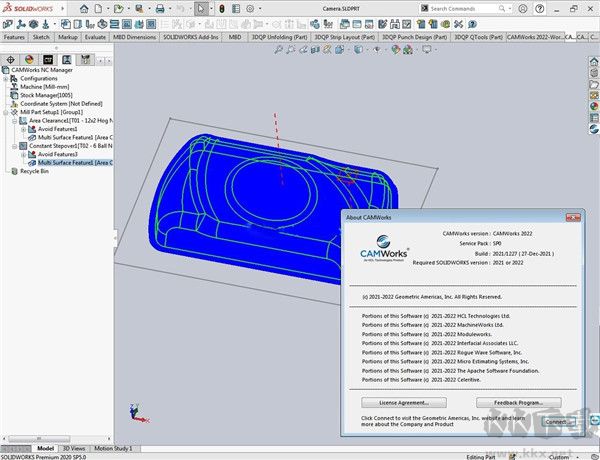
Task: Click in the Search Commands field
Action: [x=463, y=8]
